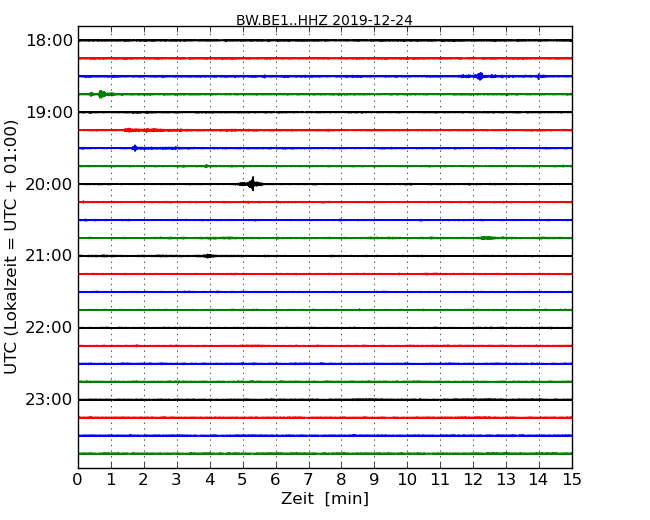
Task: Click the x-axis tick label "1"
Action: click(x=111, y=479)
